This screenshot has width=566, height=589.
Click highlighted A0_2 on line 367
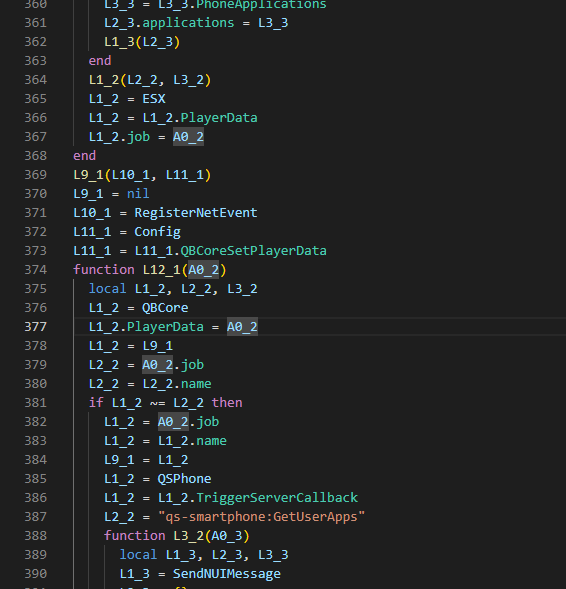tap(188, 136)
